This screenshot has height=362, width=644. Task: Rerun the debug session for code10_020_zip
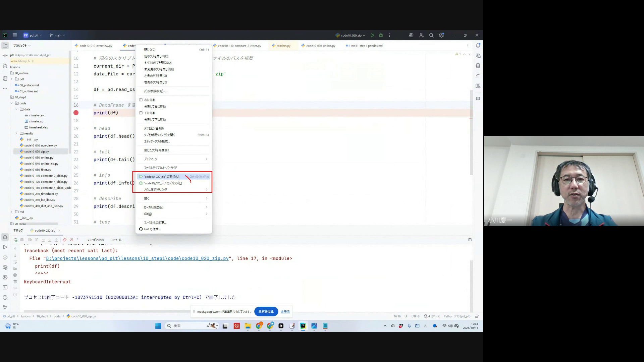point(15,240)
